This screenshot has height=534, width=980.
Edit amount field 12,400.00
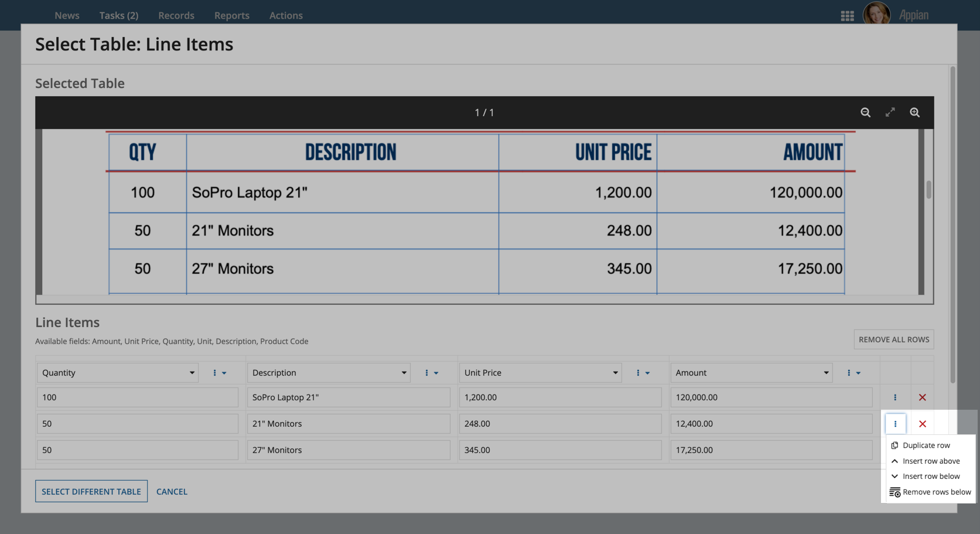[771, 424]
